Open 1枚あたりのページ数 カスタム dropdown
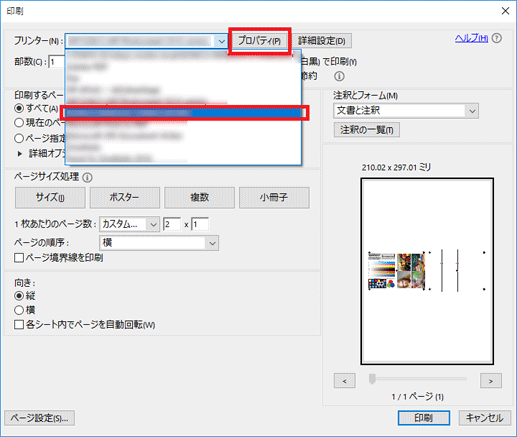 click(x=129, y=224)
